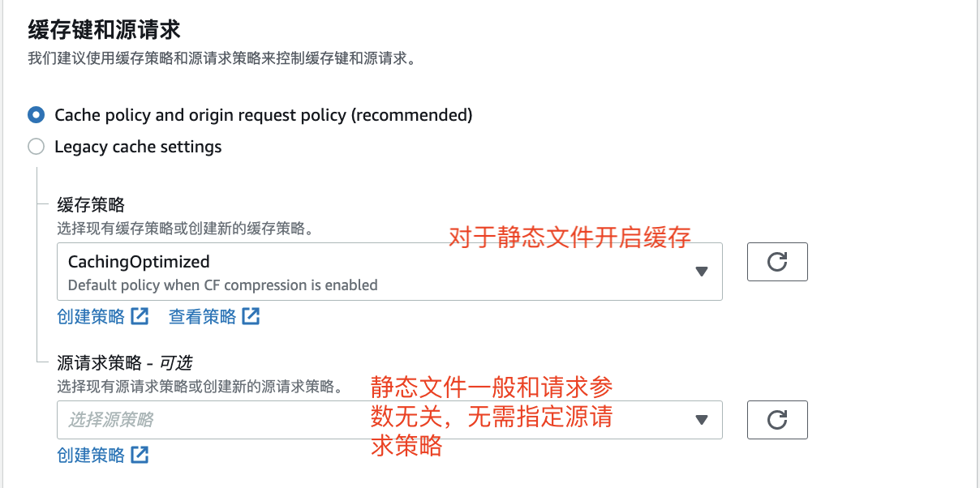Select Cache policy and origin request policy option
The height and width of the screenshot is (488, 980).
[x=35, y=114]
